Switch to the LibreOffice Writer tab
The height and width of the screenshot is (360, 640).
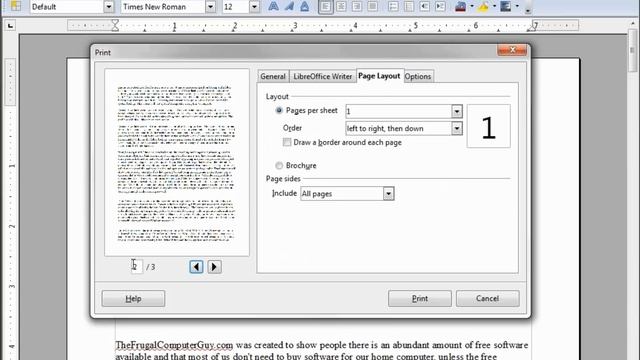pyautogui.click(x=322, y=77)
